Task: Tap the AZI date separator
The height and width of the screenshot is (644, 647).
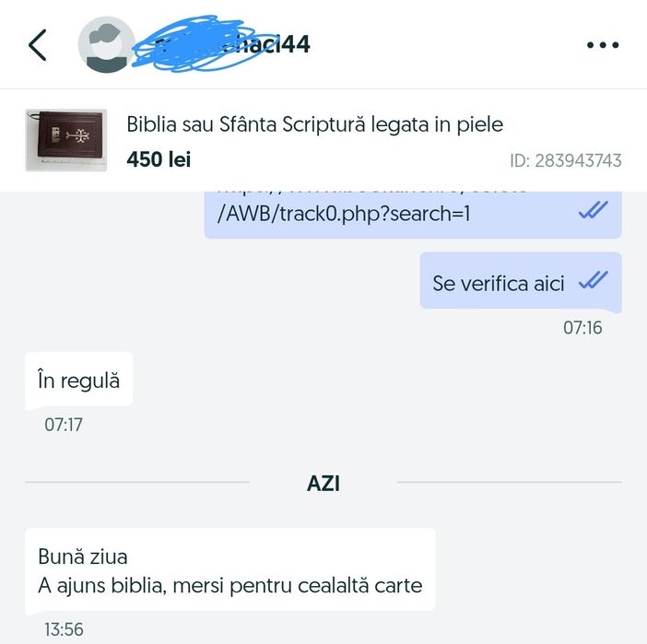Action: pyautogui.click(x=323, y=483)
